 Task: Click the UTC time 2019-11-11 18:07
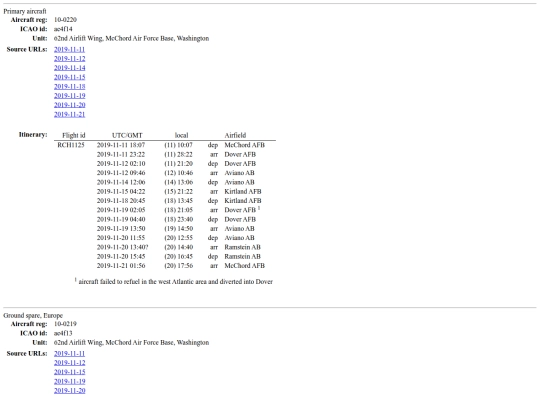tap(121, 145)
